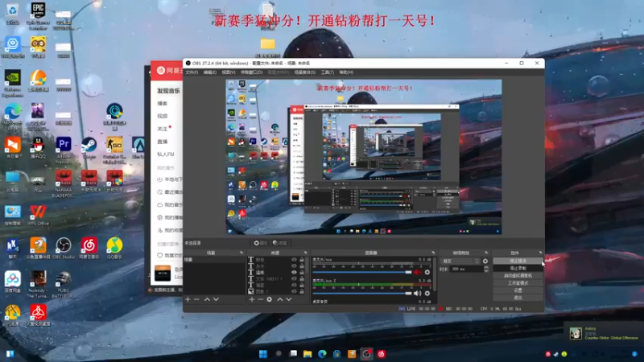The width and height of the screenshot is (644, 362).
Task: Enable 工作室模式 in Controls
Action: (518, 283)
